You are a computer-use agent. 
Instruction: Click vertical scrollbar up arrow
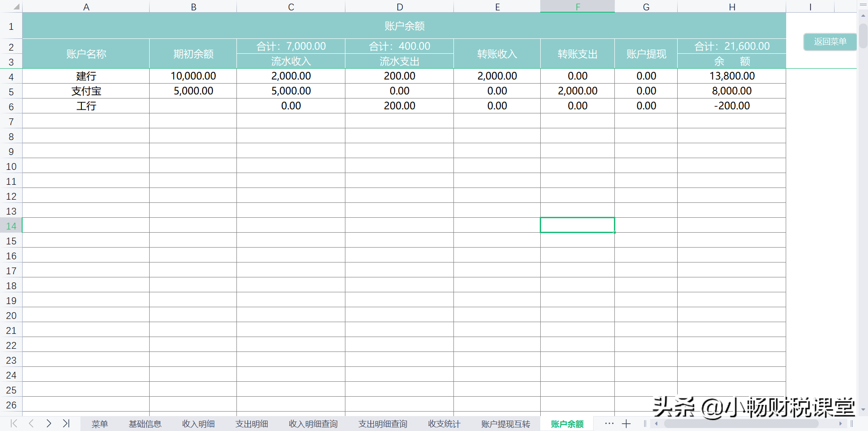tap(863, 15)
